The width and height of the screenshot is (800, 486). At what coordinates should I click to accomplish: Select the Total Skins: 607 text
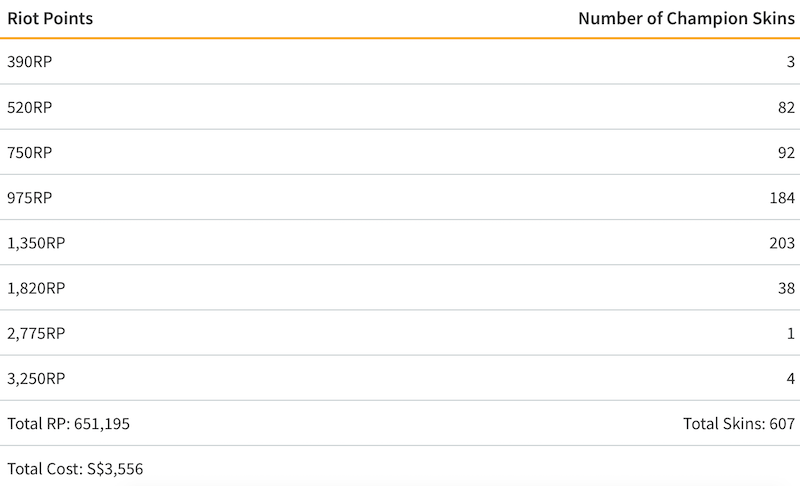coord(739,423)
